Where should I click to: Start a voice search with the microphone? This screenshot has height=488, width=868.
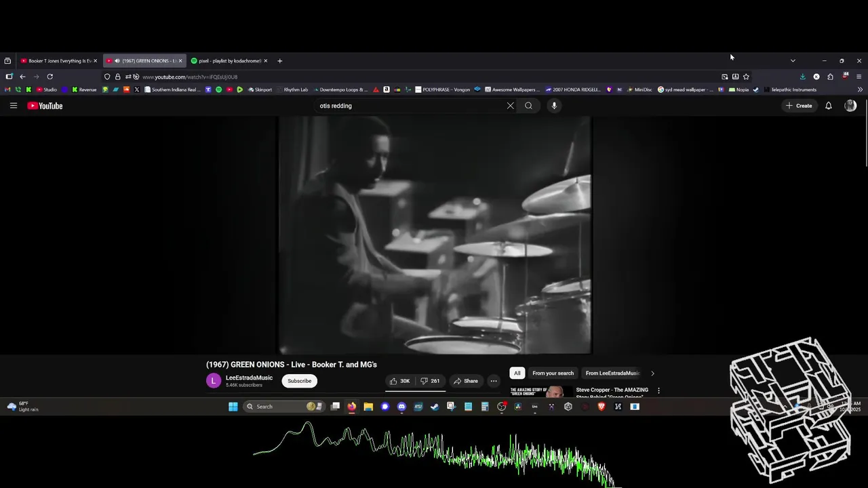(554, 106)
